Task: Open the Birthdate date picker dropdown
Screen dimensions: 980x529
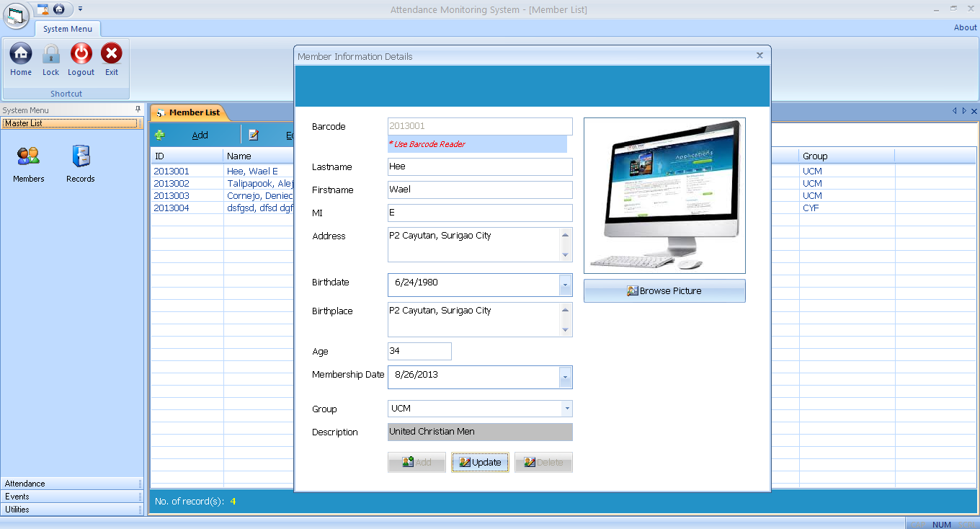Action: tap(565, 285)
